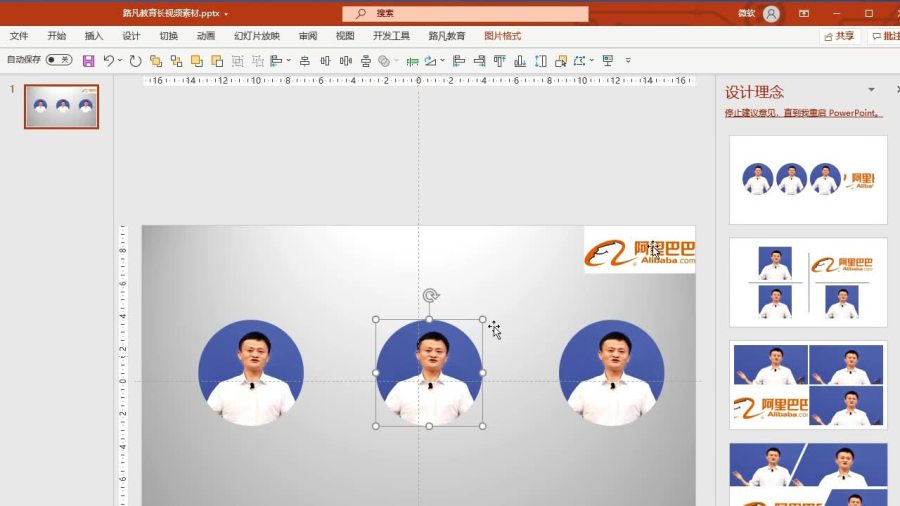Click the stop suggestions link in 设计理念

[x=803, y=113]
